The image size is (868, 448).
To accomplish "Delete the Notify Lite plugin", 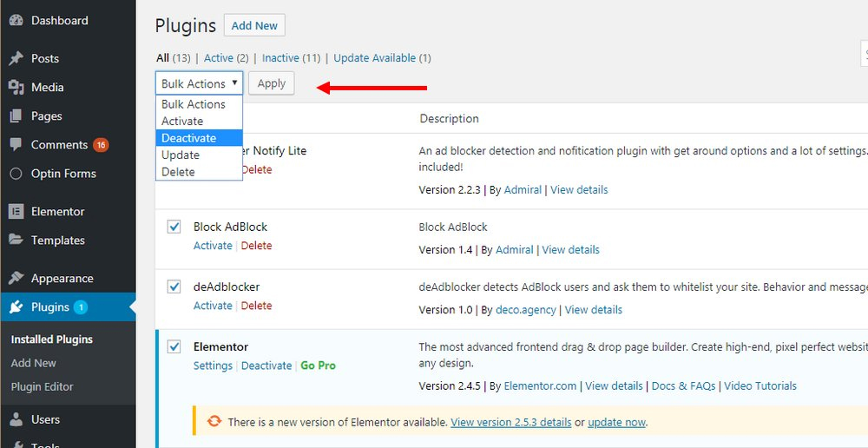I will 257,169.
